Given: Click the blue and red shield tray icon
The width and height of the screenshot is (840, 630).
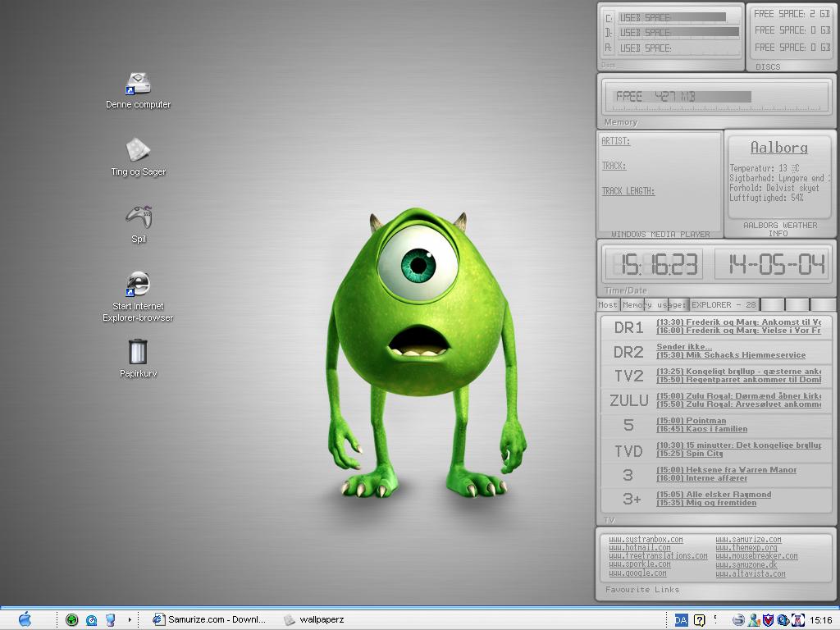Looking at the screenshot, I should click(x=768, y=620).
